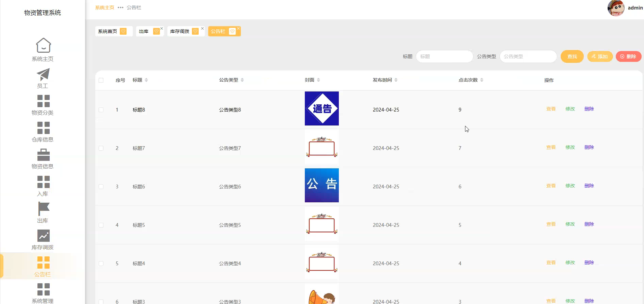
Task: Open cover thumbnail of row 标题5
Action: [x=322, y=224]
